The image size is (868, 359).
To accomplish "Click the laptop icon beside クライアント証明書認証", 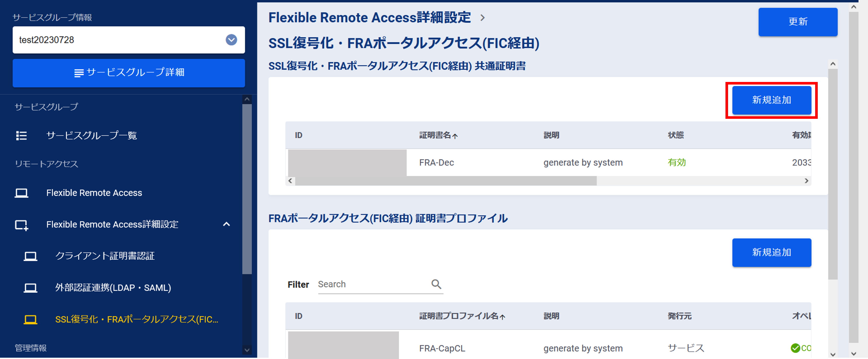I will tap(30, 256).
